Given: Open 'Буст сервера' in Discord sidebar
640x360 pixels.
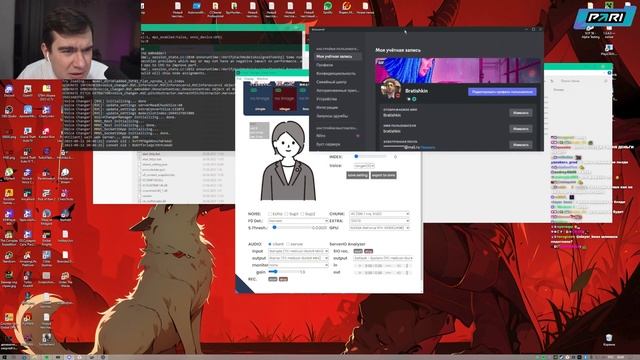Looking at the screenshot, I should pos(328,144).
